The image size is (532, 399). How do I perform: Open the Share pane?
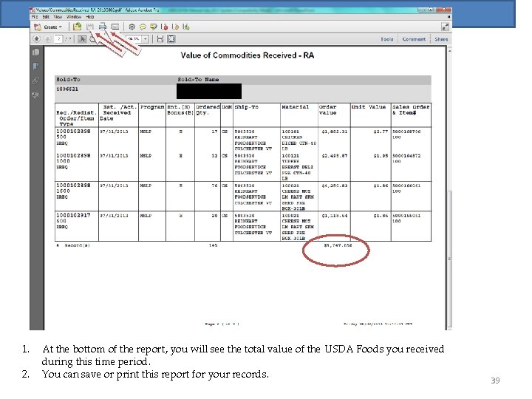coord(441,39)
